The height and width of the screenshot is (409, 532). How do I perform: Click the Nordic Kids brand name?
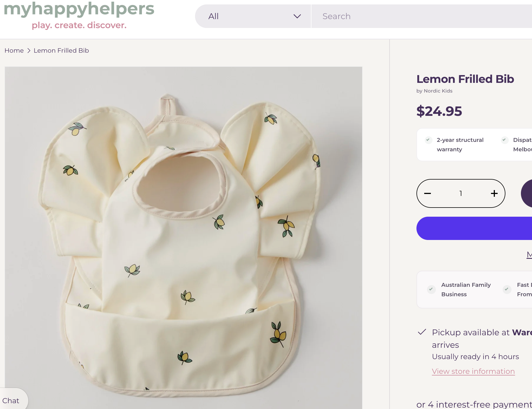coord(438,91)
